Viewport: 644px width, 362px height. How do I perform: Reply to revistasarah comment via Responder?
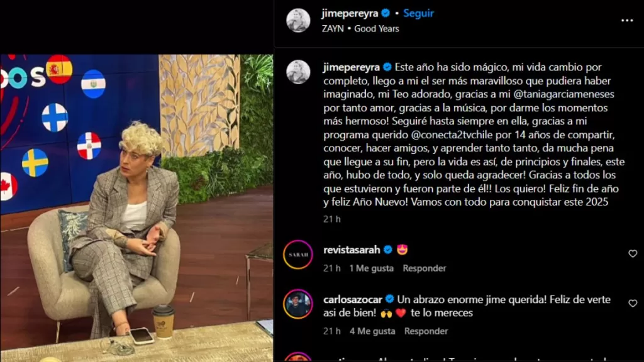(x=425, y=268)
